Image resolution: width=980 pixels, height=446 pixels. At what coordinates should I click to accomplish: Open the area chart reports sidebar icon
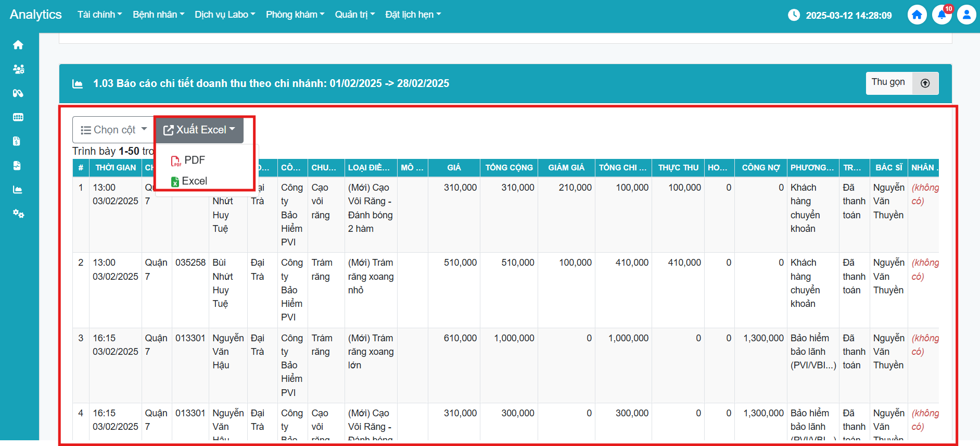[x=18, y=190]
